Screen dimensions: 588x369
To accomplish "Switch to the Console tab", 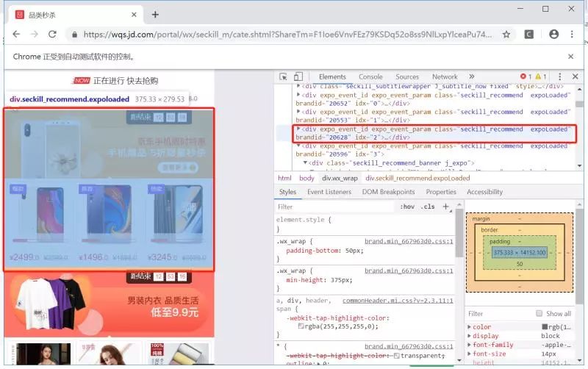I will [370, 76].
